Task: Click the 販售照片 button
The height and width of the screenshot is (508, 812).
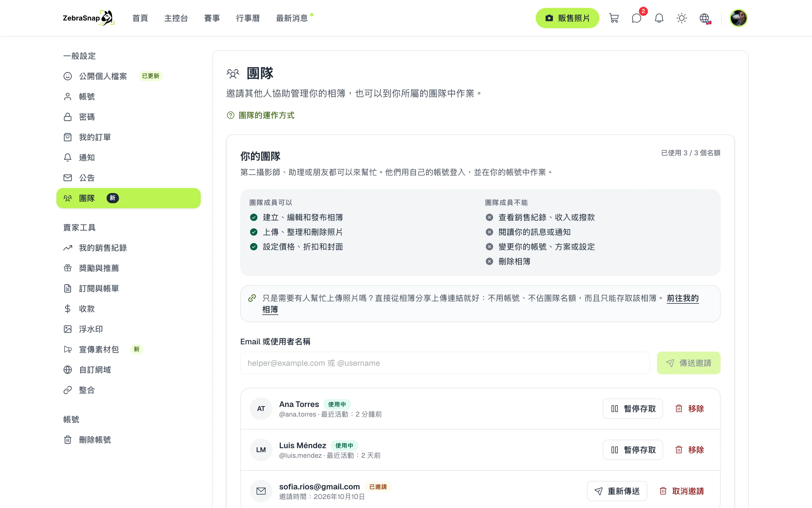Action: (567, 18)
